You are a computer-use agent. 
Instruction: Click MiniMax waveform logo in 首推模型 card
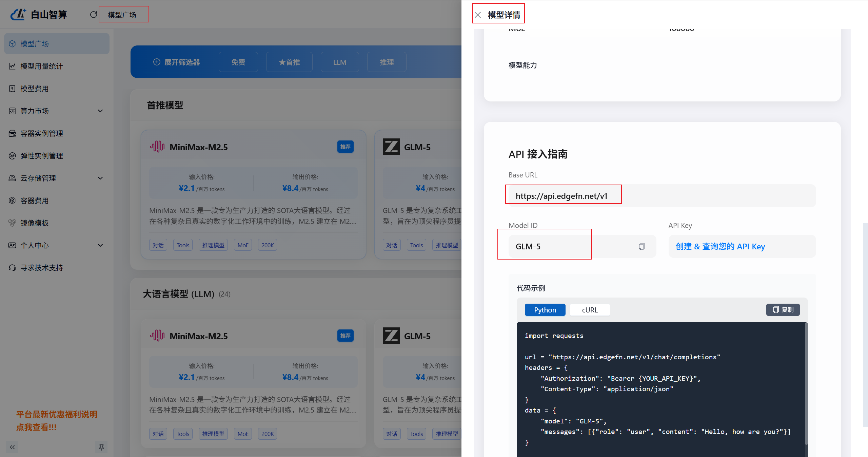(x=157, y=147)
